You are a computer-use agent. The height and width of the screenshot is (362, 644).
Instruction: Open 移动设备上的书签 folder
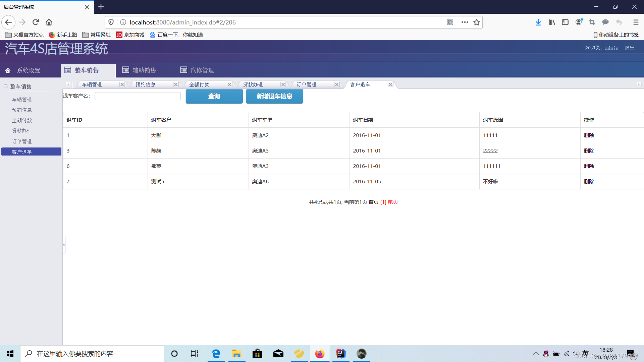pos(616,35)
